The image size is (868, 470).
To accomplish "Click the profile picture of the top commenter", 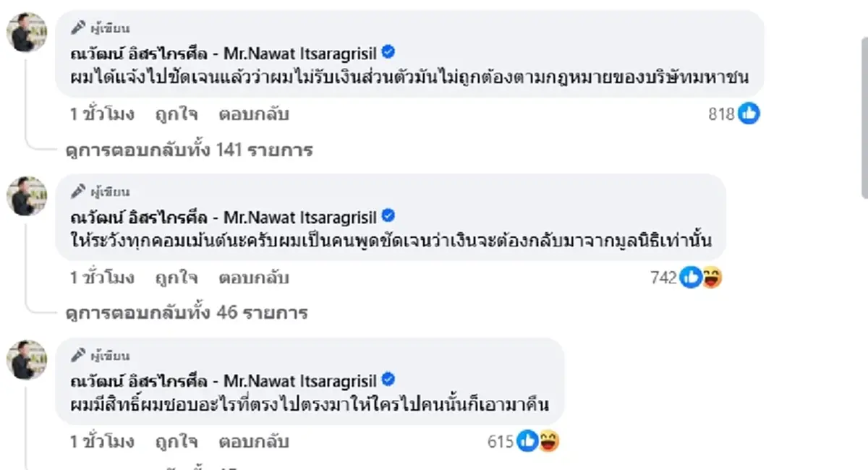I will (27, 33).
